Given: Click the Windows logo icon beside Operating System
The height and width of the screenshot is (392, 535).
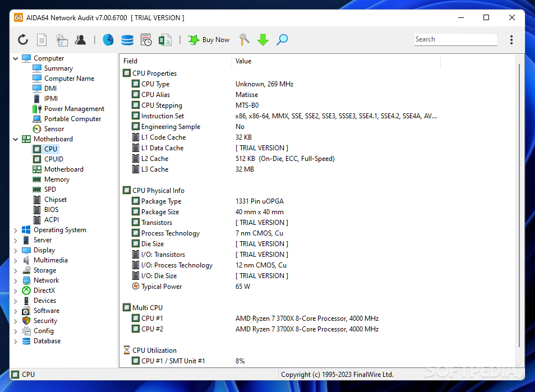Looking at the screenshot, I should click(26, 229).
